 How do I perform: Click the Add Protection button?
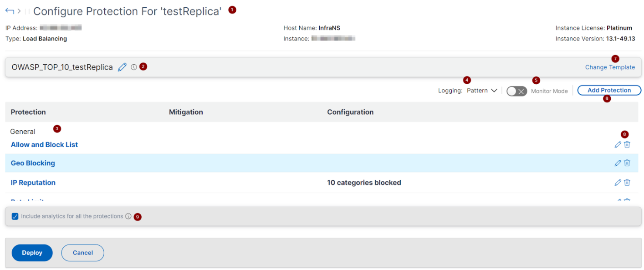pos(609,90)
